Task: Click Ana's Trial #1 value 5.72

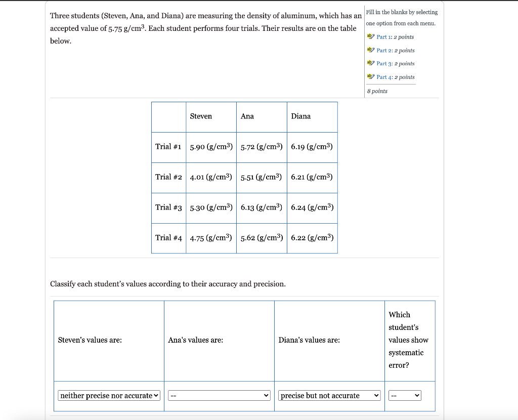Action: click(262, 147)
